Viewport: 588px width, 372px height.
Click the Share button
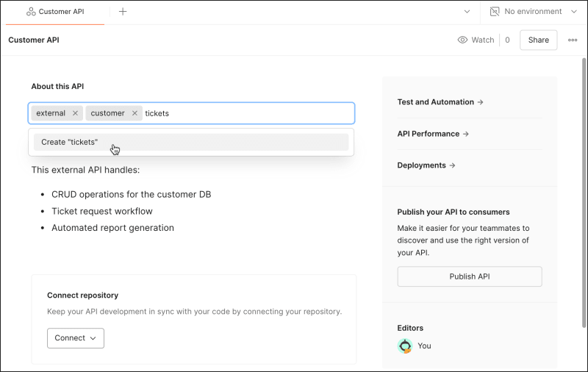coord(538,40)
